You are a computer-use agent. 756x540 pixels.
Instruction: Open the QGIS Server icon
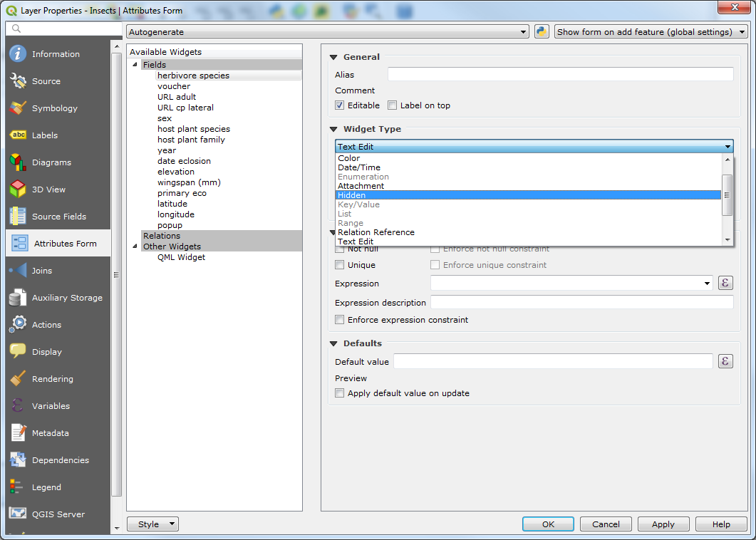[18, 514]
